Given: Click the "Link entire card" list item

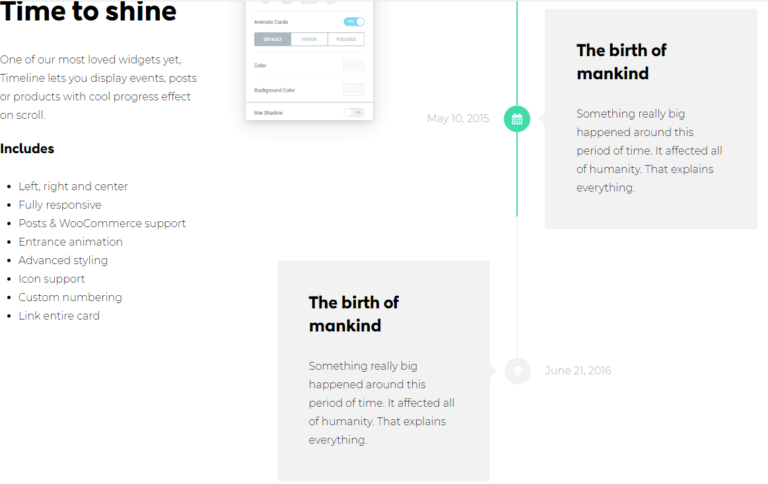Looking at the screenshot, I should click(59, 316).
